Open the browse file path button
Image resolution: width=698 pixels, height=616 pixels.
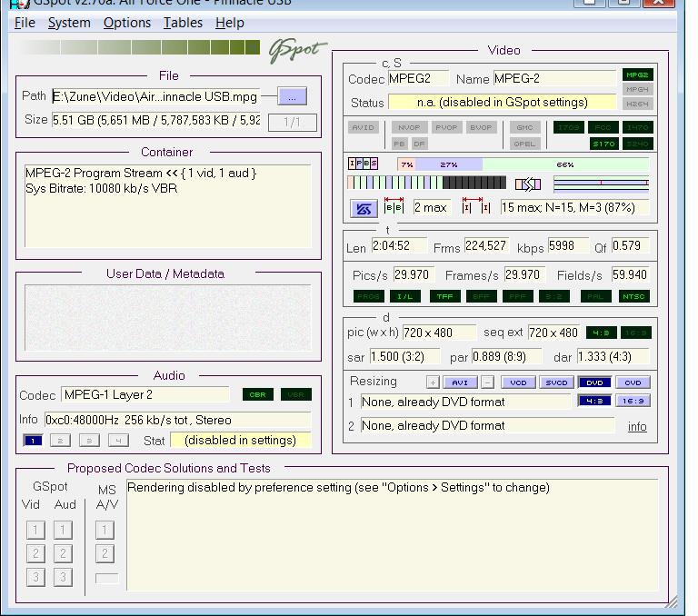click(292, 96)
